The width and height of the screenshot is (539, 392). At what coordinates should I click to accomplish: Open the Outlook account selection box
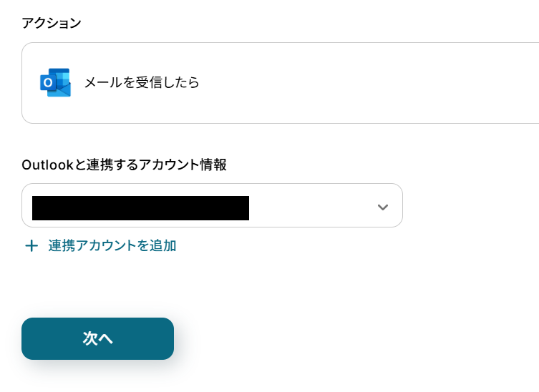pyautogui.click(x=212, y=205)
